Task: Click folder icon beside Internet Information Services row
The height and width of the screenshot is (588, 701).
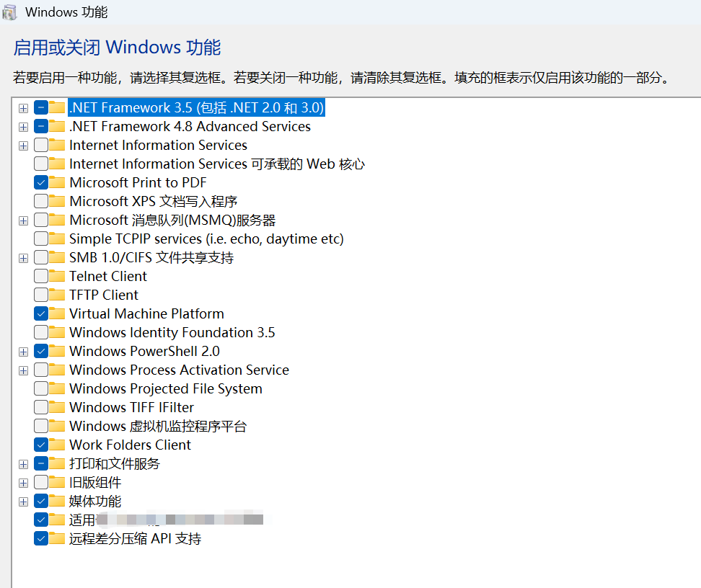Action: click(57, 146)
